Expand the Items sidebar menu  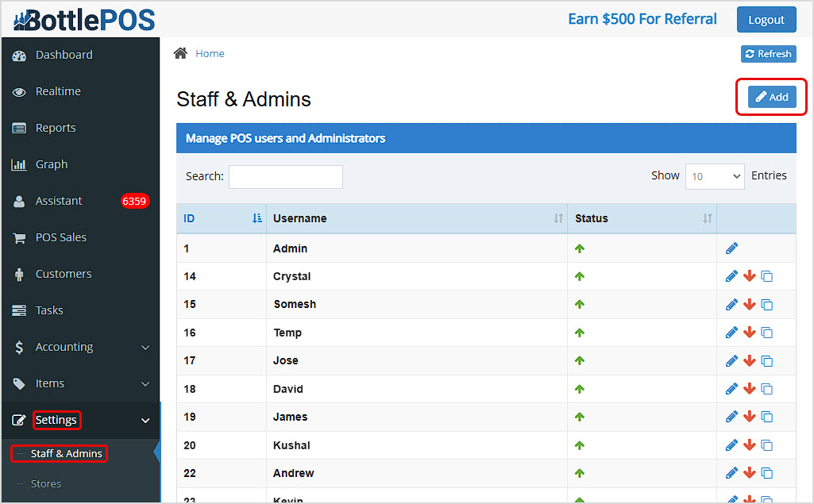48,383
